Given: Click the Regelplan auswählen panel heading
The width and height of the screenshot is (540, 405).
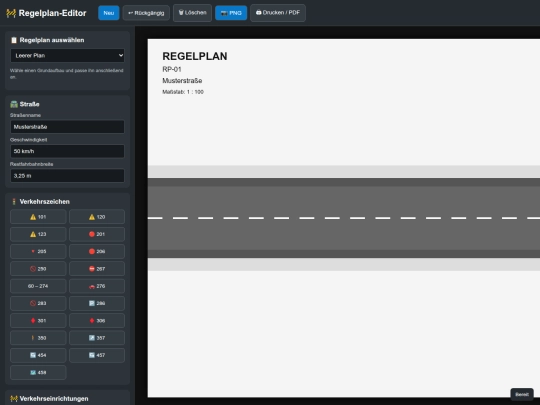Looking at the screenshot, I should click(x=48, y=40).
